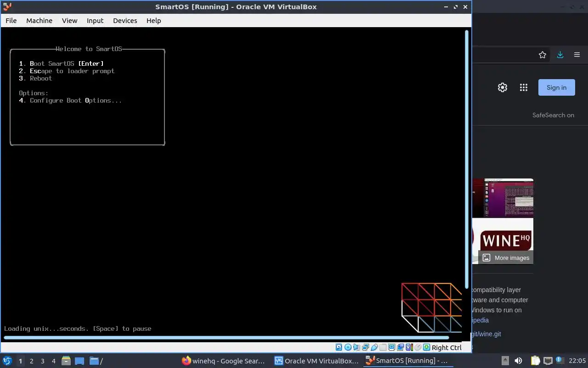
Task: Click the vertical scrollbar of the VM window
Action: 468,159
